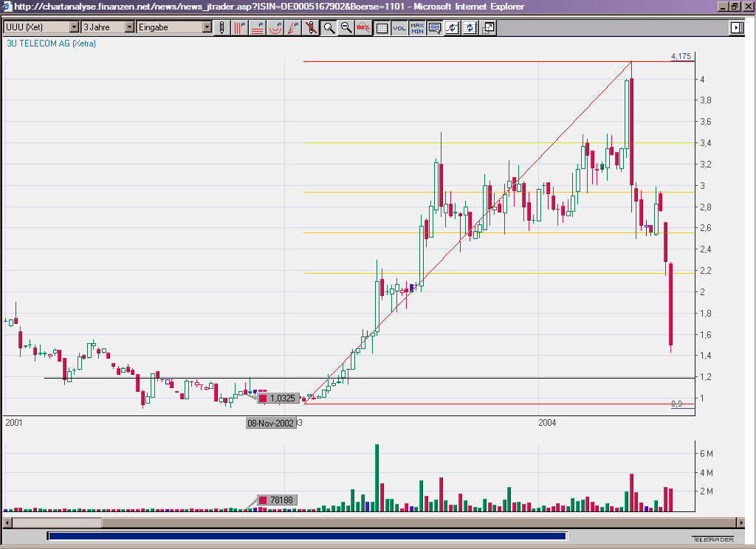
Task: Click the side panel toggle at toolbar right
Action: (737, 27)
